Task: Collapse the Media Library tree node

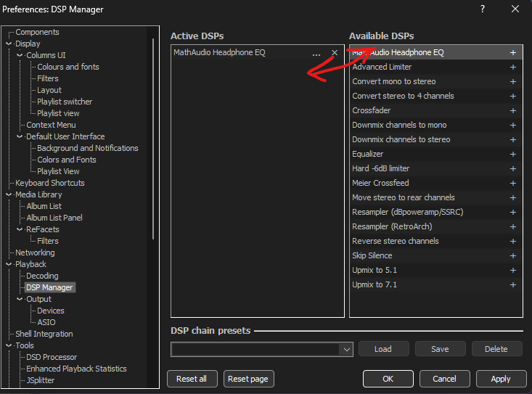Action: (9, 194)
